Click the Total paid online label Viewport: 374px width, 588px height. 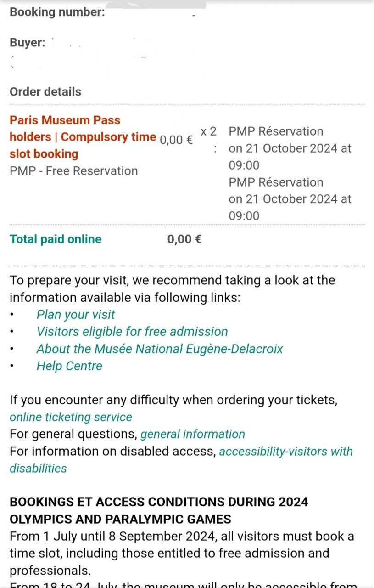click(56, 239)
